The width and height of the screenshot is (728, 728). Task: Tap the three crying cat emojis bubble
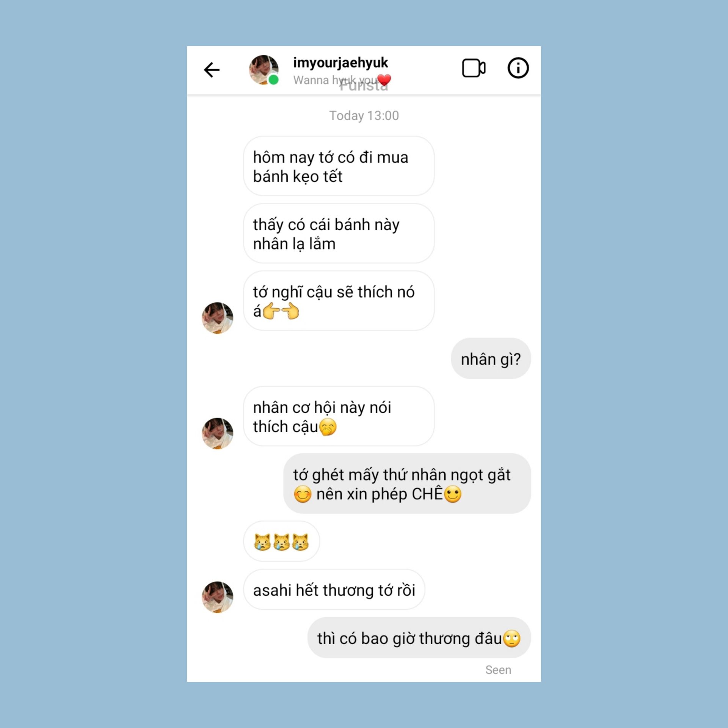pyautogui.click(x=281, y=541)
